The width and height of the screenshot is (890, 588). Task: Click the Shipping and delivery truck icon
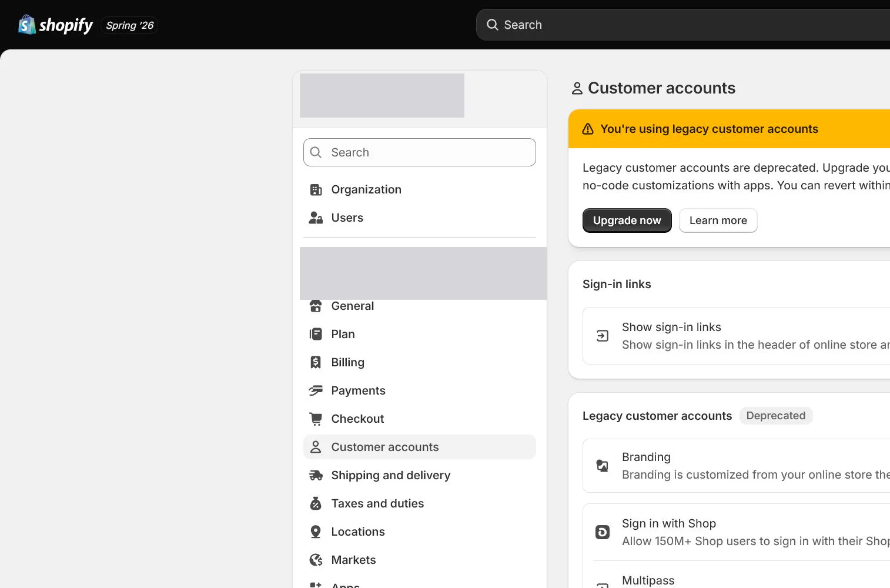click(316, 475)
